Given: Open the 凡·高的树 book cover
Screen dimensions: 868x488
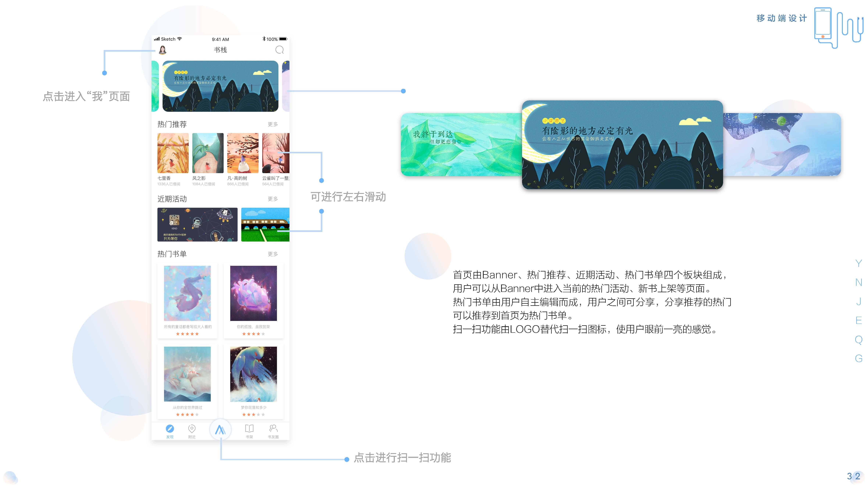Looking at the screenshot, I should tap(243, 153).
